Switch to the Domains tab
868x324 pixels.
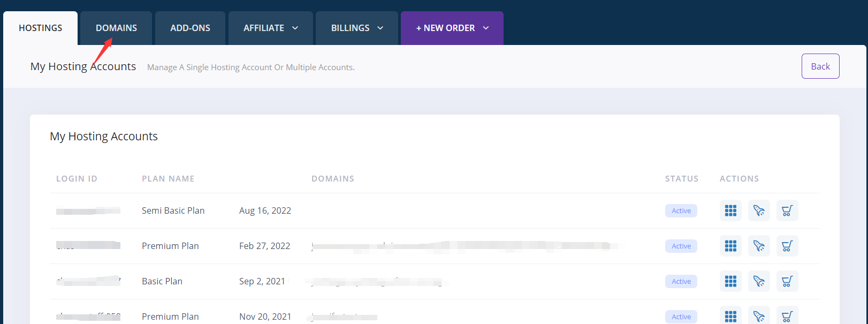(x=116, y=28)
